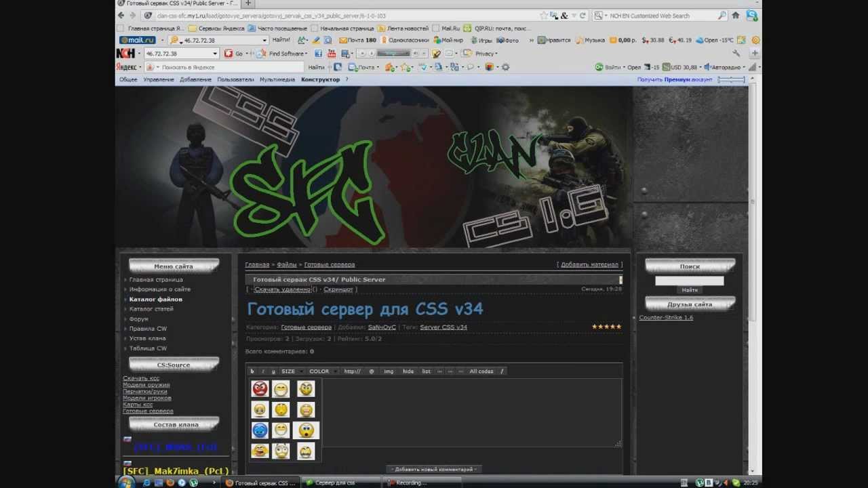Click the reload page icon
The width and height of the screenshot is (868, 488).
583,15
